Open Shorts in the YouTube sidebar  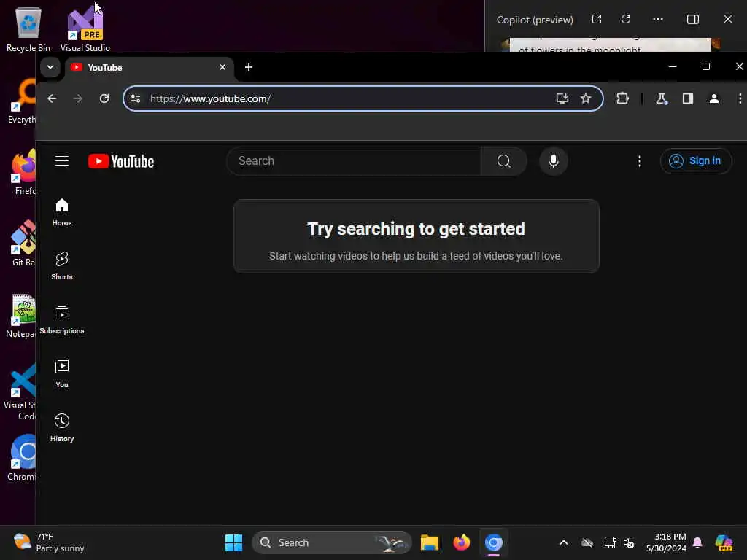click(62, 266)
